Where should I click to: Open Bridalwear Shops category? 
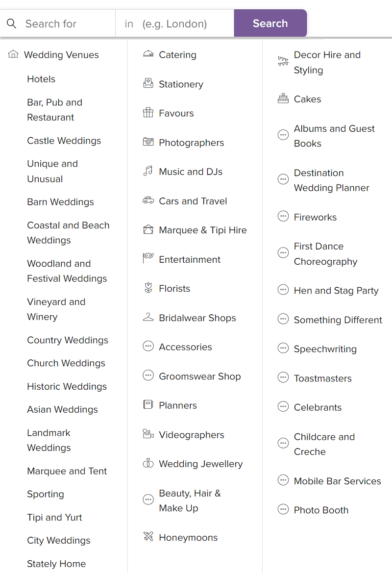(x=197, y=318)
